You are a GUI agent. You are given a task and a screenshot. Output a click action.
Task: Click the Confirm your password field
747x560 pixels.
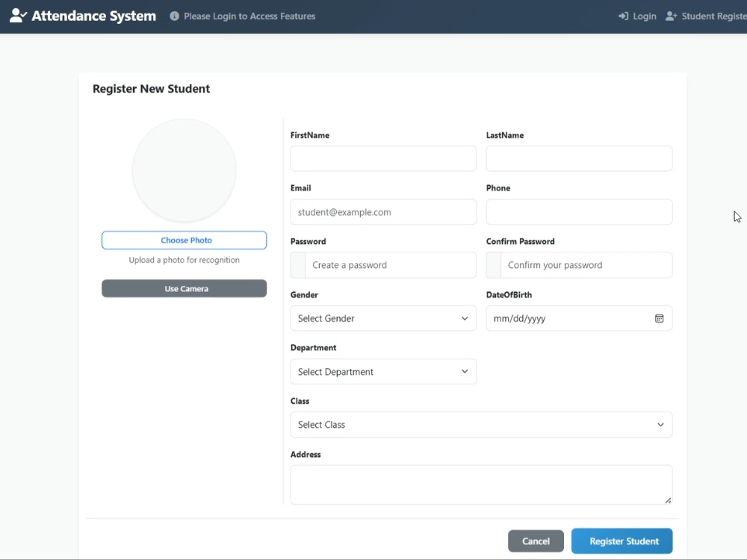[586, 265]
